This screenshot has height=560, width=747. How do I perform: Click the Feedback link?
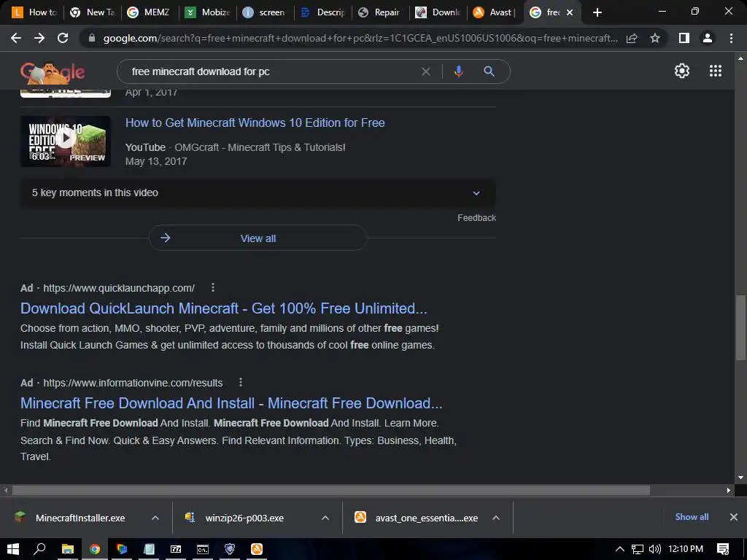click(x=476, y=217)
